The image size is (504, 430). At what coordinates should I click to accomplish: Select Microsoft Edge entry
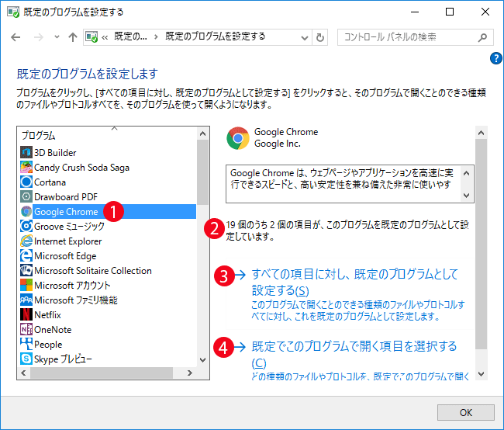108,255
